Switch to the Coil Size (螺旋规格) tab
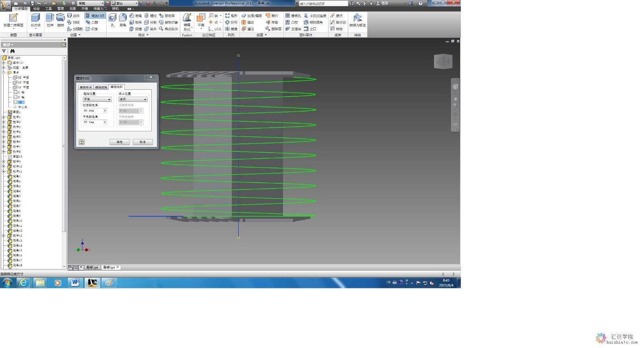The height and width of the screenshot is (348, 644). 101,87
